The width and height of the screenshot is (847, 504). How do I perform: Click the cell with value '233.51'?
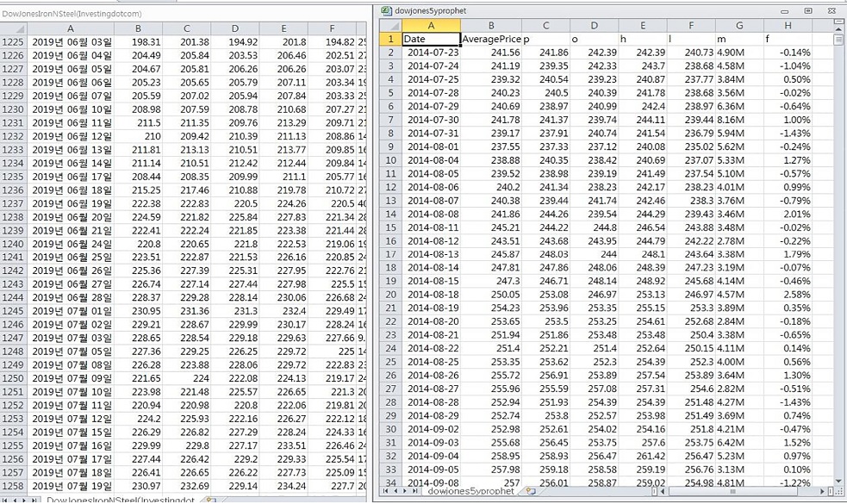tap(283, 445)
